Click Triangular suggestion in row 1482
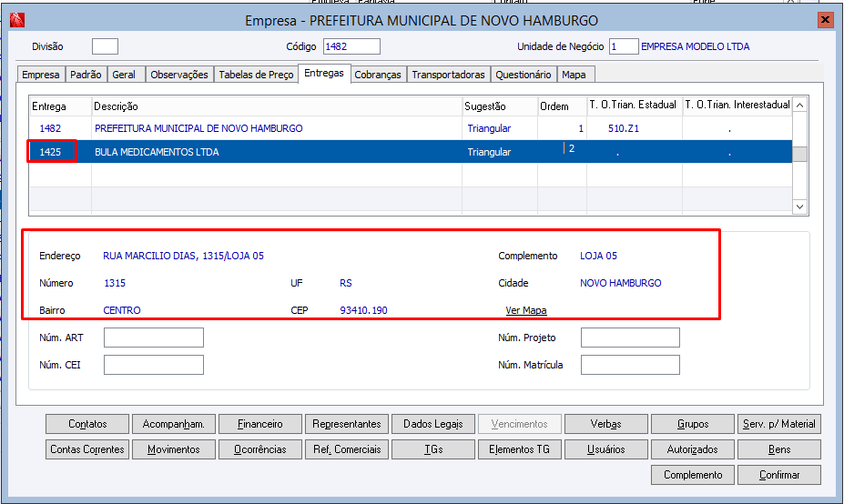The width and height of the screenshot is (844, 504). coord(489,128)
